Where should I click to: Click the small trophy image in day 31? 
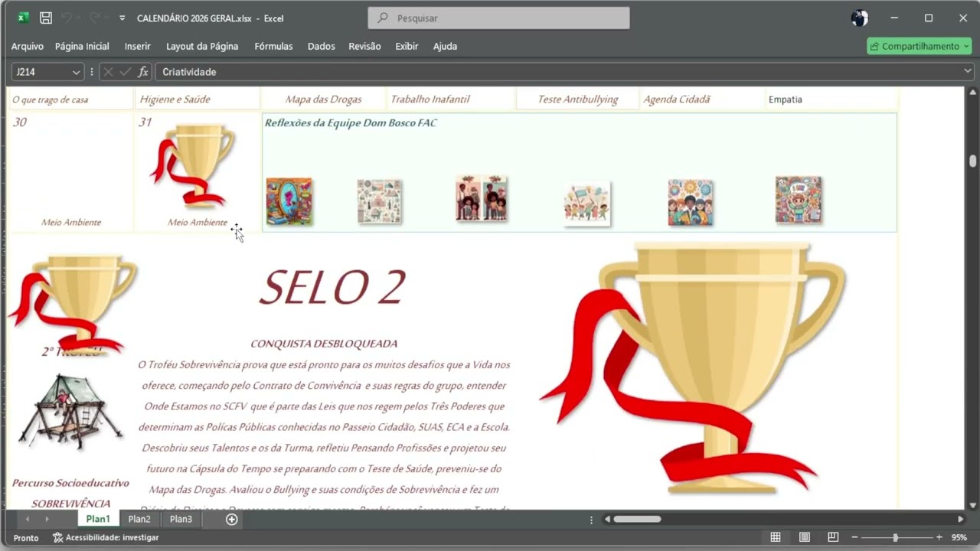tap(194, 166)
